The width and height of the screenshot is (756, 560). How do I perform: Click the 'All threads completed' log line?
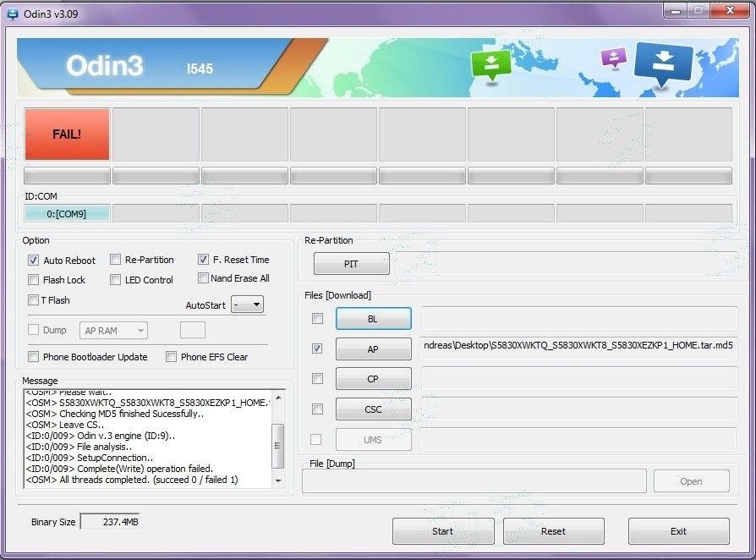pyautogui.click(x=132, y=480)
